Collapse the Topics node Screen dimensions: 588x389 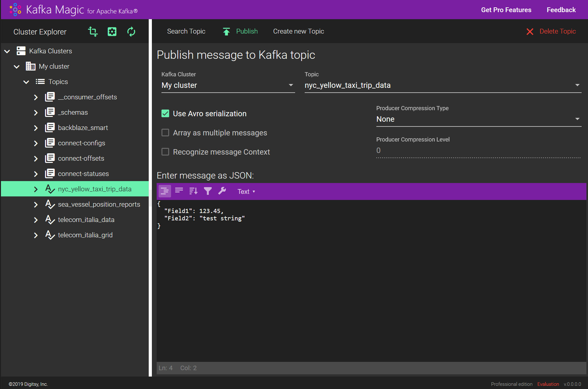click(26, 82)
